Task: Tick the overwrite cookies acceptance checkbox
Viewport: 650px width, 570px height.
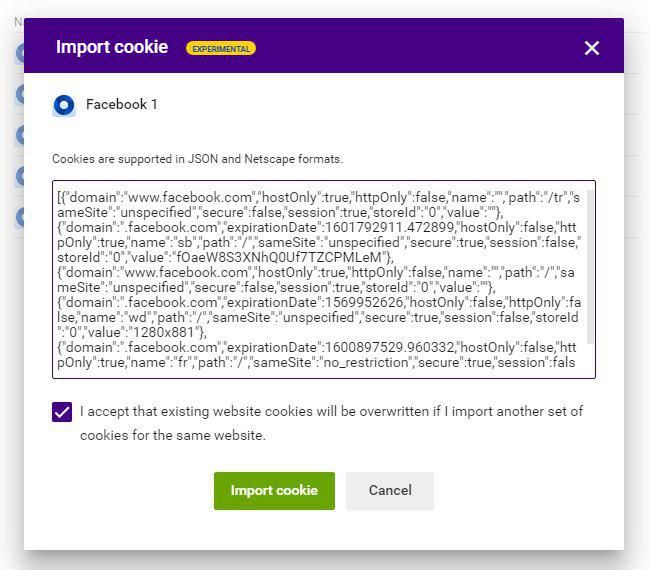Action: click(62, 412)
